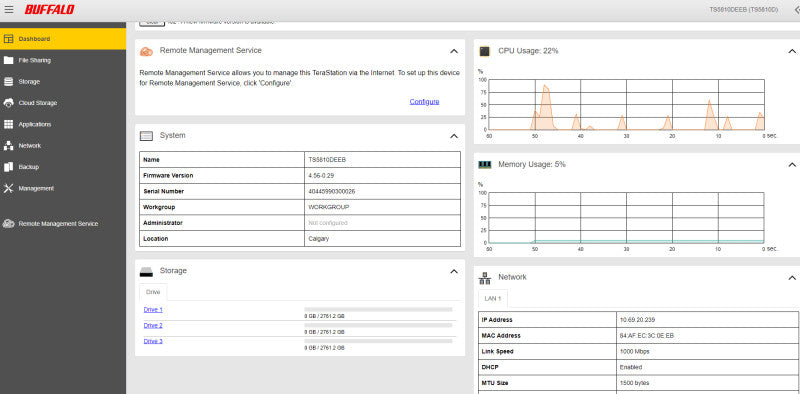The image size is (800, 394).
Task: Click the Buffalo logo
Action: tap(49, 10)
